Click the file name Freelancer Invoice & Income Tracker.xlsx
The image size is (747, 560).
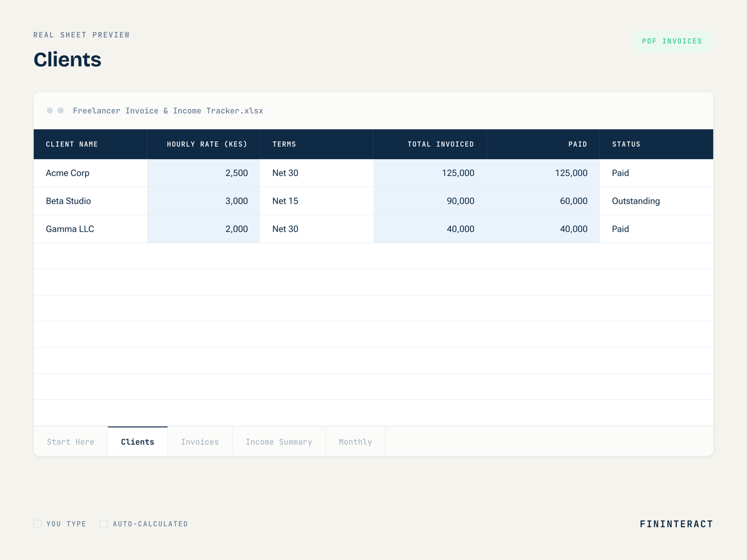(x=168, y=111)
